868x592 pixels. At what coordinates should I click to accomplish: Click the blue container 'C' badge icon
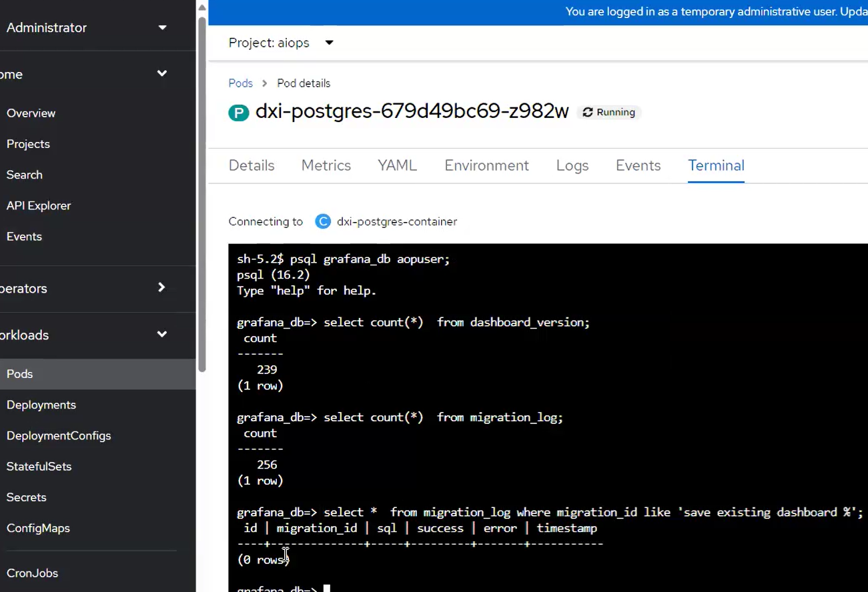click(323, 222)
